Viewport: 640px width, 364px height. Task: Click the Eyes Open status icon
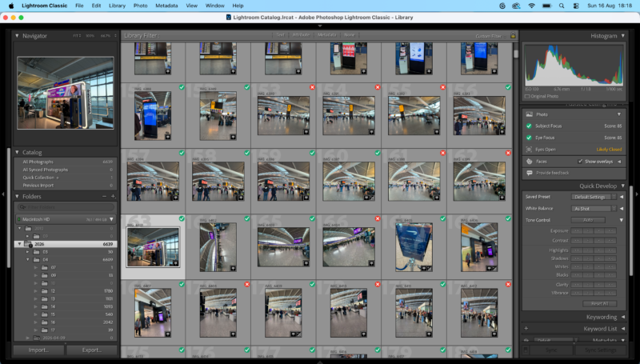click(529, 150)
